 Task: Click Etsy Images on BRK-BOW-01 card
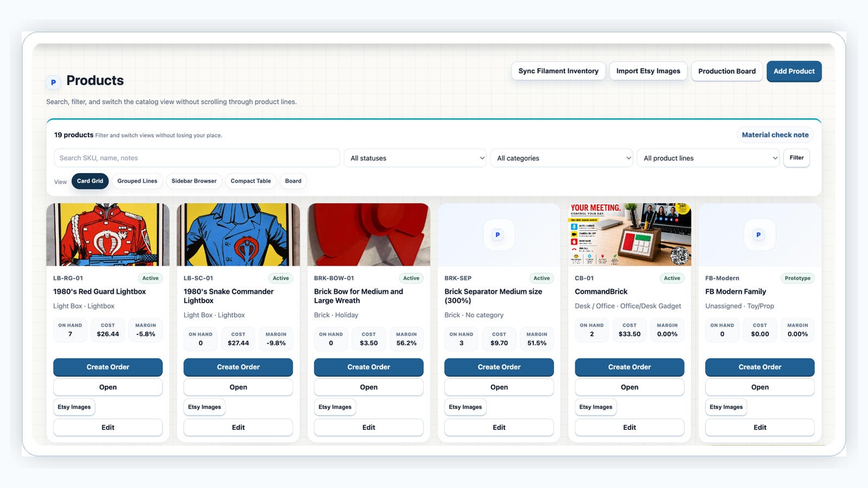tap(335, 407)
